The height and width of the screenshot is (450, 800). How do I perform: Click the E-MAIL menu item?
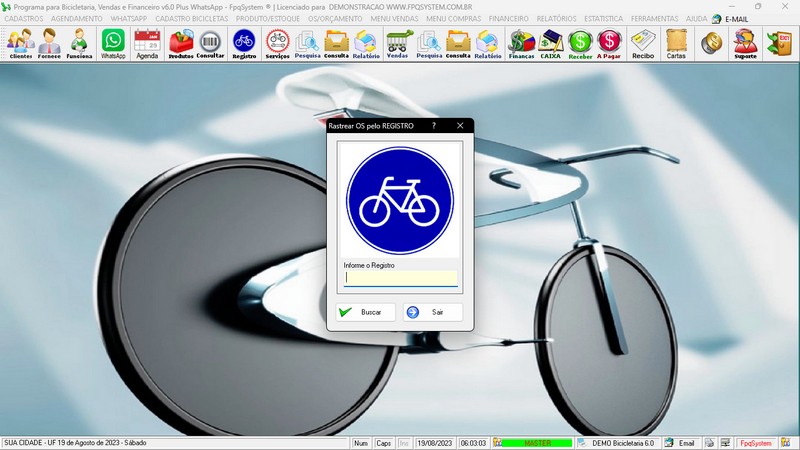click(730, 19)
